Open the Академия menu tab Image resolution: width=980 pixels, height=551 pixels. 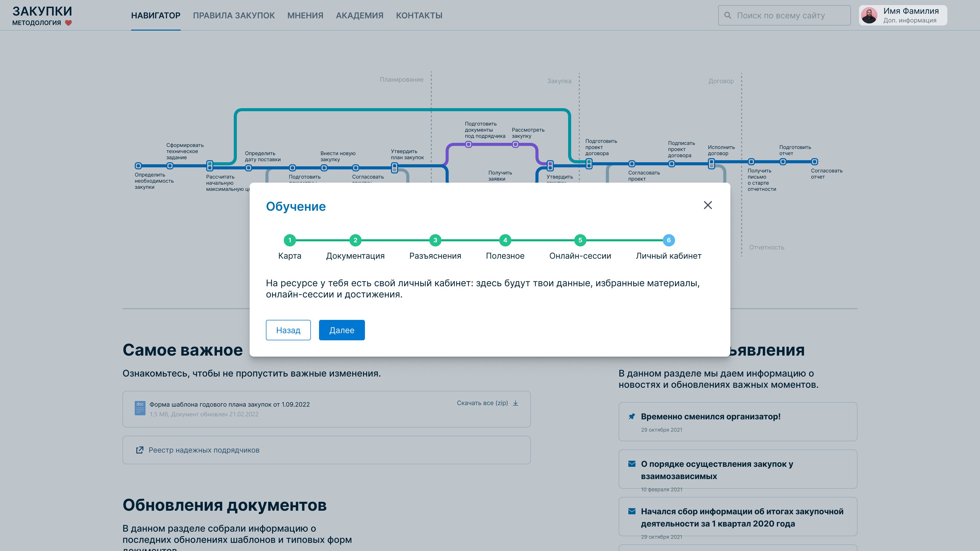pyautogui.click(x=360, y=16)
